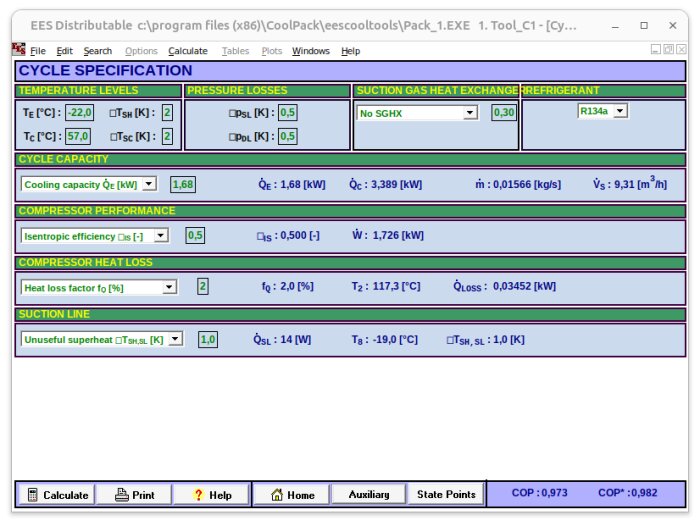Restore the inner document window
Image resolution: width=700 pixels, height=526 pixels.
click(668, 49)
